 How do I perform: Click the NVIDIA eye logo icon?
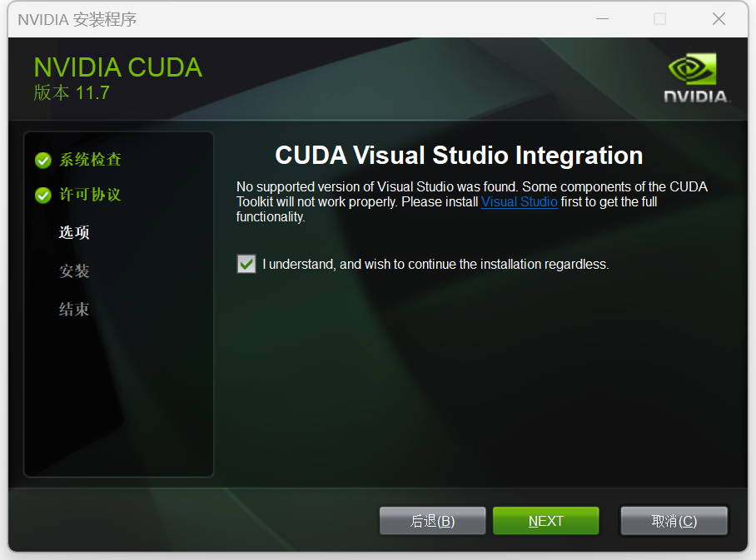click(693, 69)
